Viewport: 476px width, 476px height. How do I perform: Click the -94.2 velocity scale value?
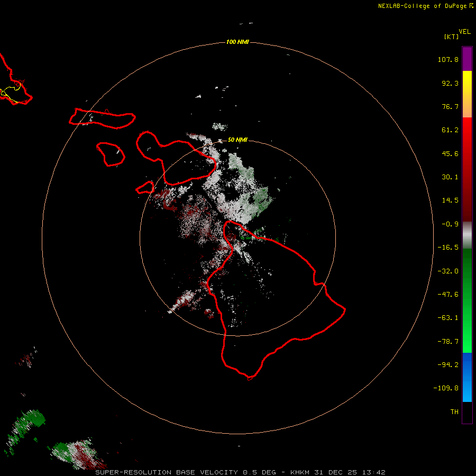448,364
